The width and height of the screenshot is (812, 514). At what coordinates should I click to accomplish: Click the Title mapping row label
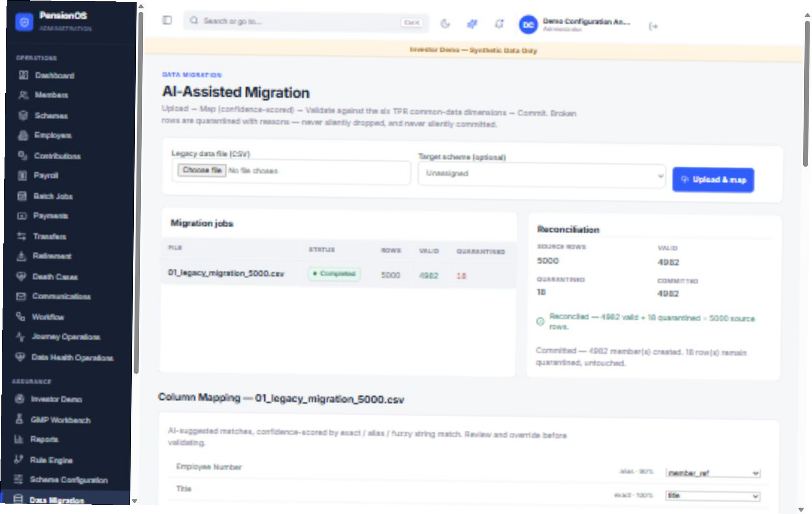tap(183, 488)
